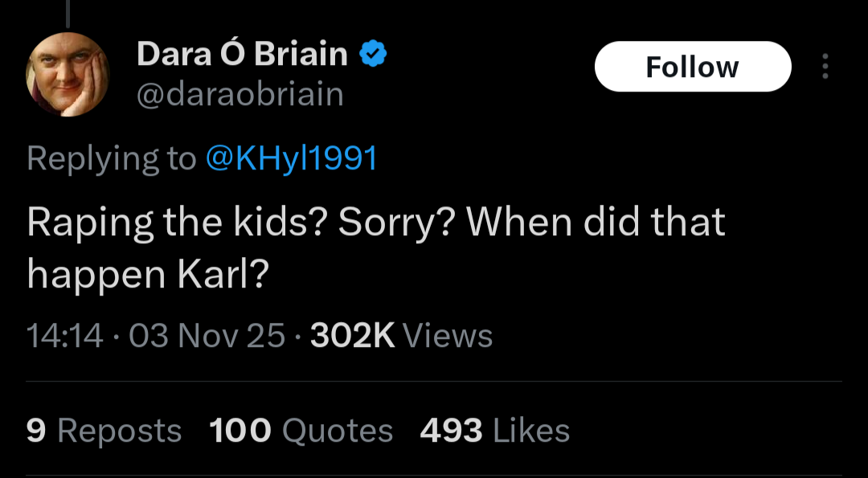The width and height of the screenshot is (868, 478).
Task: Click the word 'Views' after 302K
Action: [448, 335]
